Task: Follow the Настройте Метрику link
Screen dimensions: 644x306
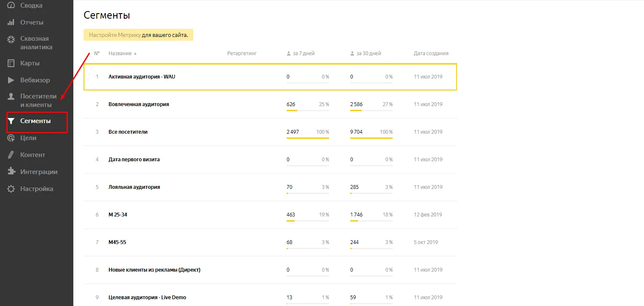Action: (114, 35)
